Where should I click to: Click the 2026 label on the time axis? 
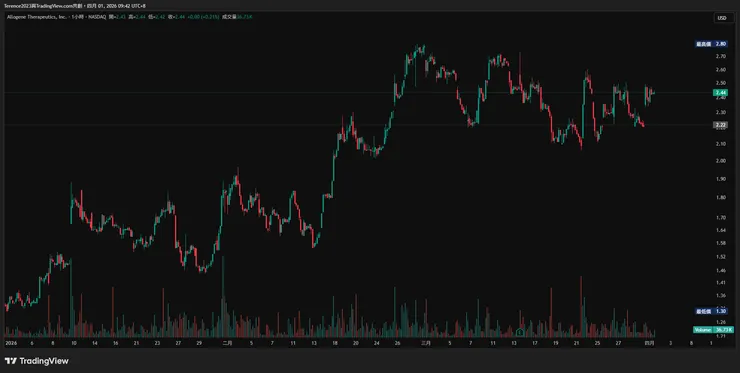(x=10, y=344)
